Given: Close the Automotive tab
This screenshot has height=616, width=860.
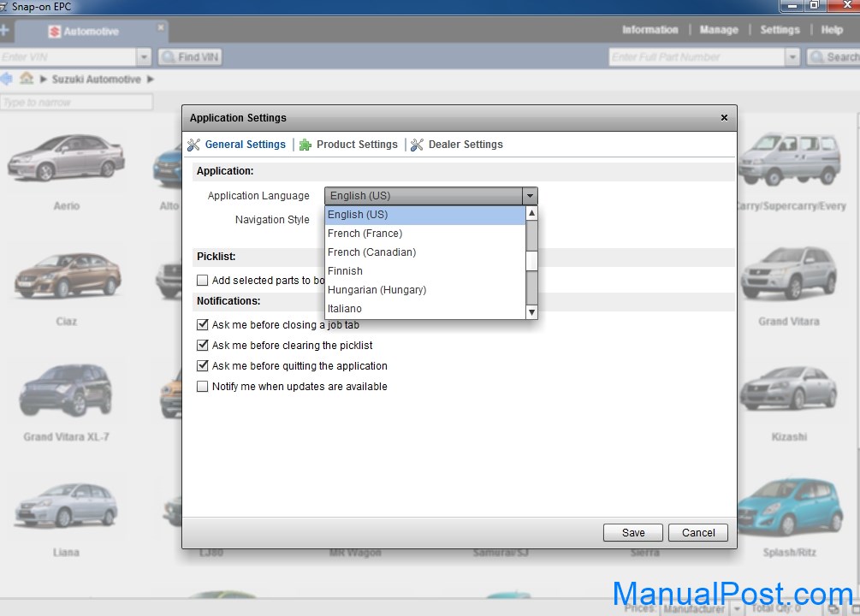Looking at the screenshot, I should coord(161,27).
